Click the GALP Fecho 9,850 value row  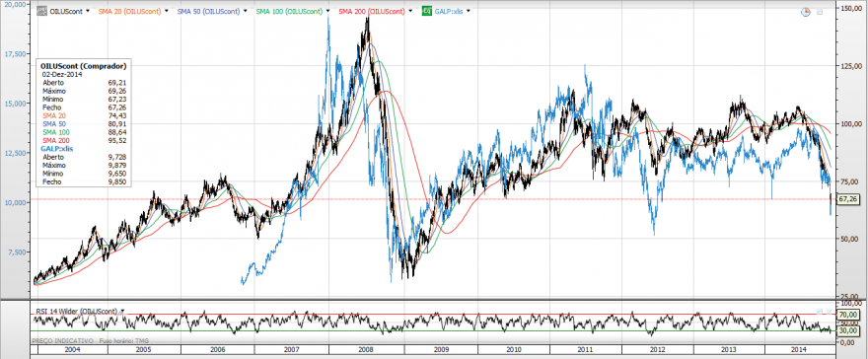point(85,181)
